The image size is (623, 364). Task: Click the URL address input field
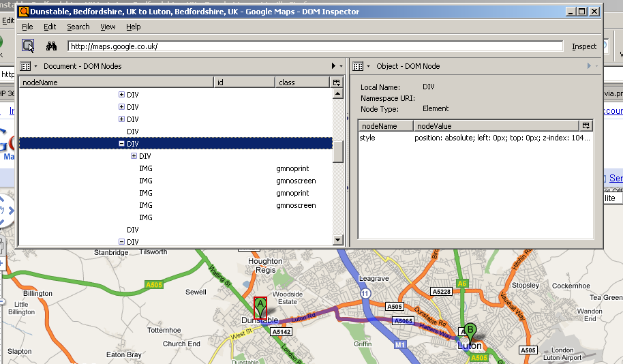(315, 46)
